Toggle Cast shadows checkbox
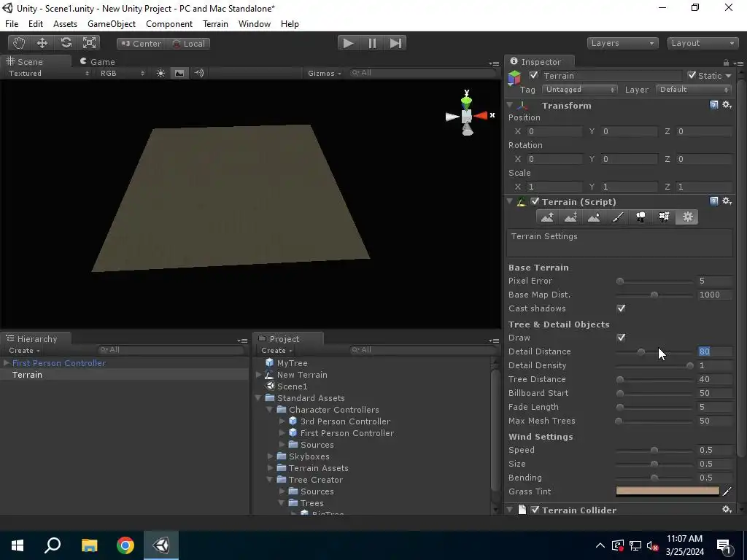747x560 pixels. [x=621, y=308]
